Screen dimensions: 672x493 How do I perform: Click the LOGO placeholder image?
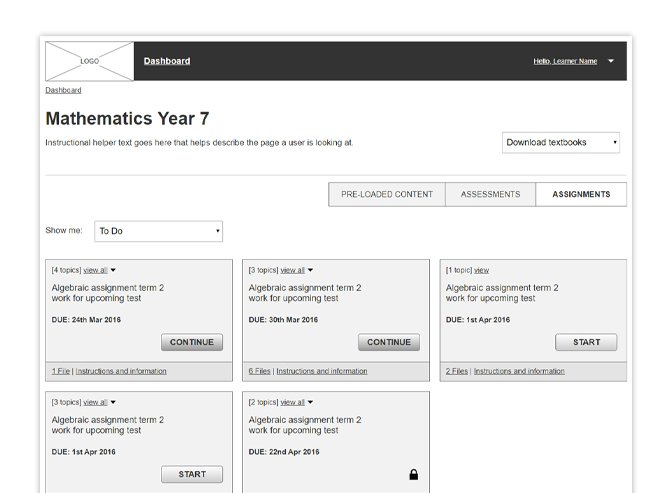90,61
